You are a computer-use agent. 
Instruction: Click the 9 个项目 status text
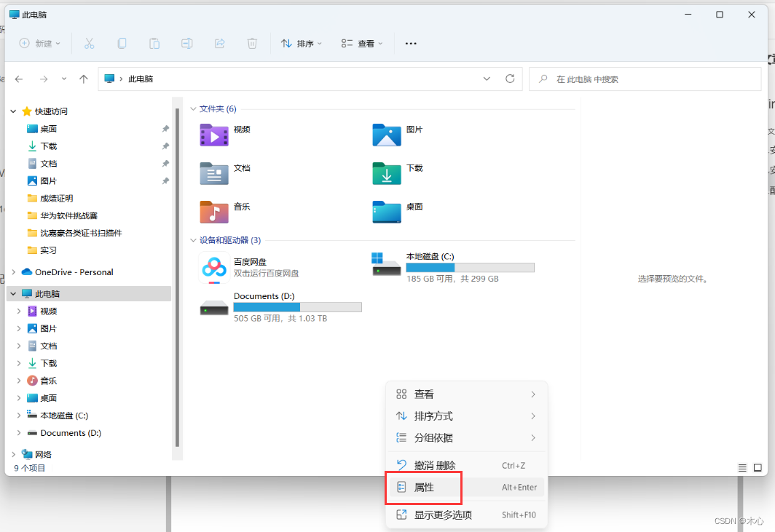[x=30, y=468]
